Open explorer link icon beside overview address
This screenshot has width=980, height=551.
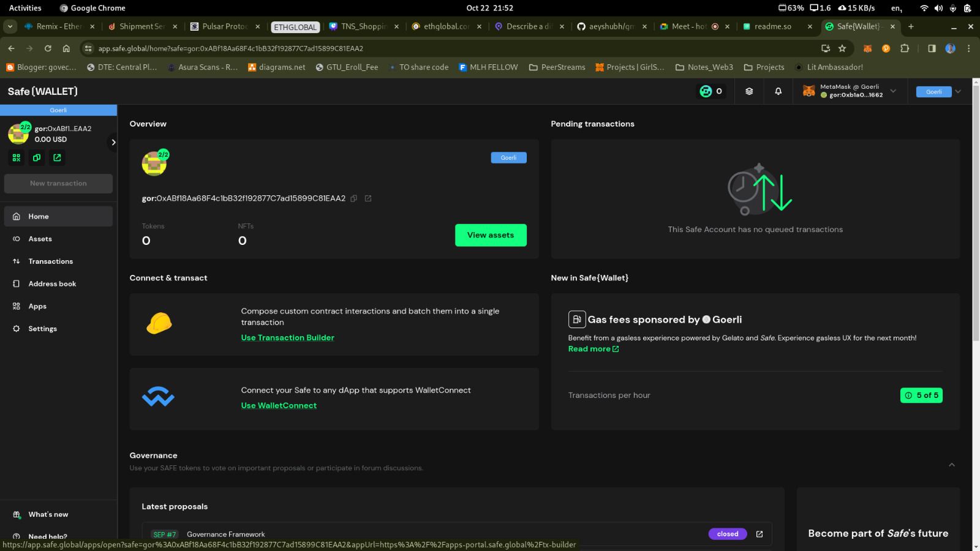point(368,198)
